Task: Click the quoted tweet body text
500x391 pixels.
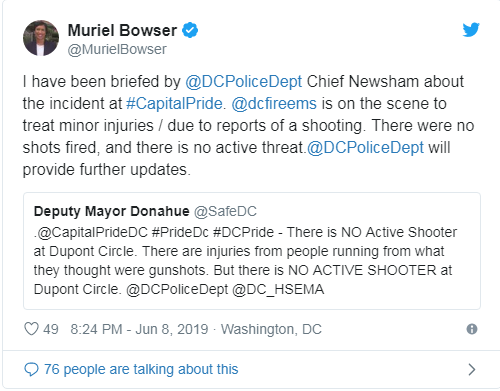Action: point(245,261)
